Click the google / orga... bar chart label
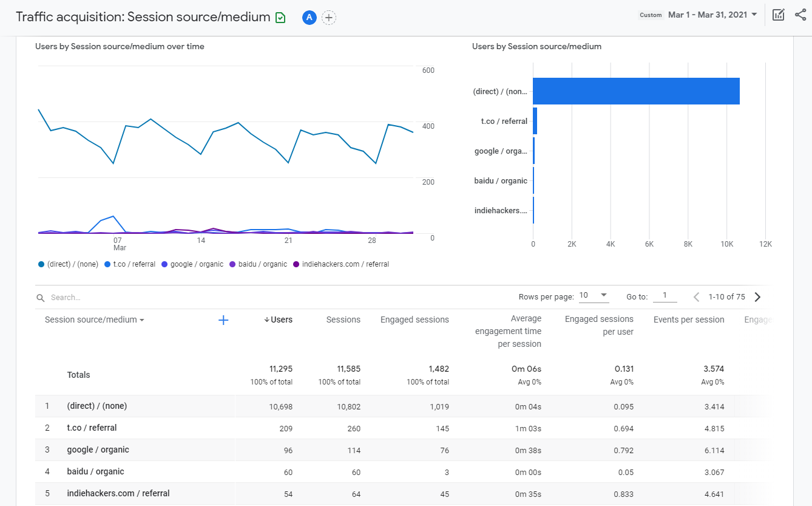 pyautogui.click(x=501, y=151)
